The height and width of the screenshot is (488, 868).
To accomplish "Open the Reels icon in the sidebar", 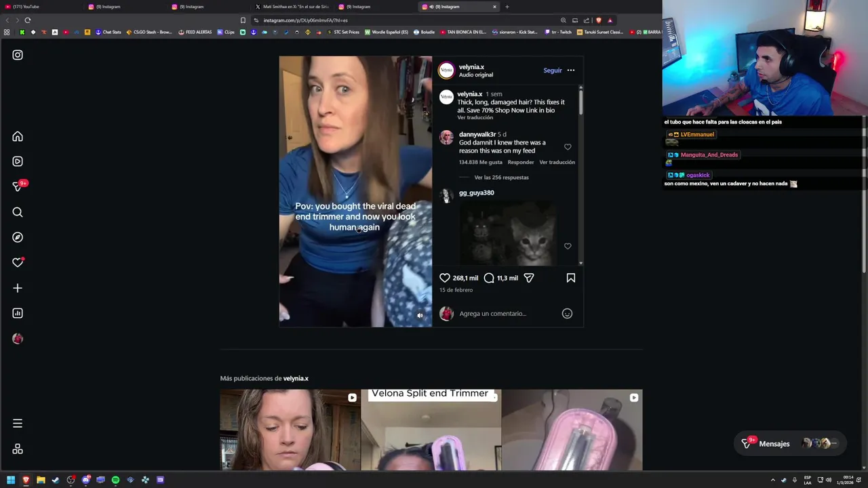I will 18,161.
